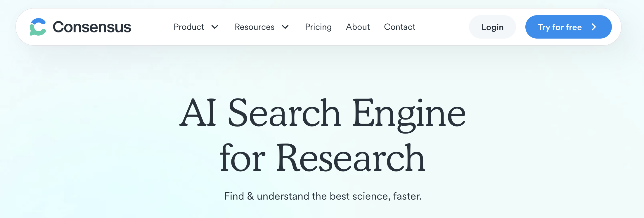
Task: Click the word "faster" in the tagline
Action: tap(406, 196)
